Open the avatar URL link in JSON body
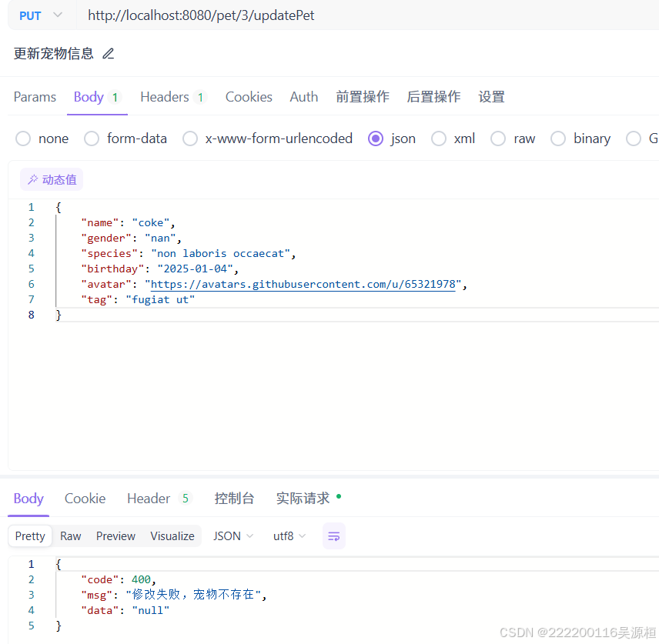The height and width of the screenshot is (644, 659). tap(303, 285)
